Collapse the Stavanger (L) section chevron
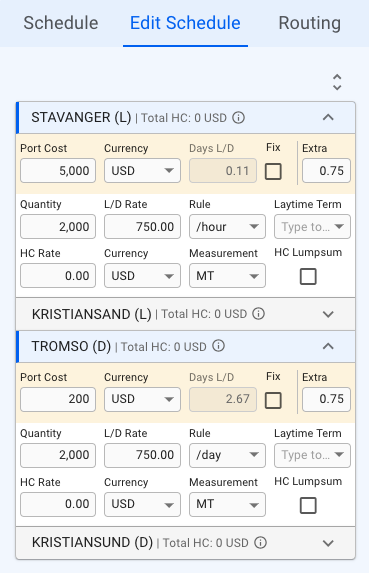 coord(328,118)
